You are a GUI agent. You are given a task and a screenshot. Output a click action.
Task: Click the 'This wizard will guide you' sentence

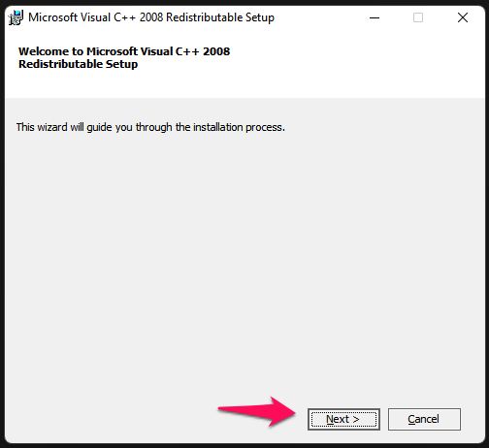pos(150,127)
